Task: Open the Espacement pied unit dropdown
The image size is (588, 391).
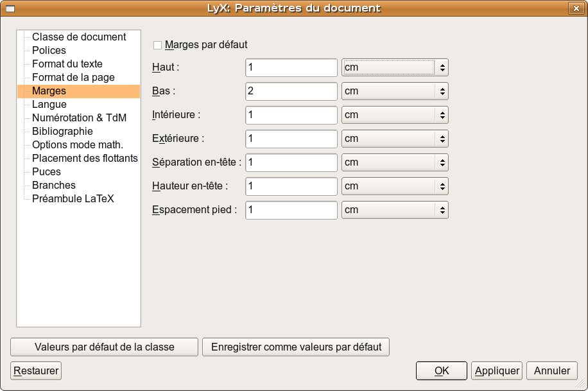Action: point(394,210)
